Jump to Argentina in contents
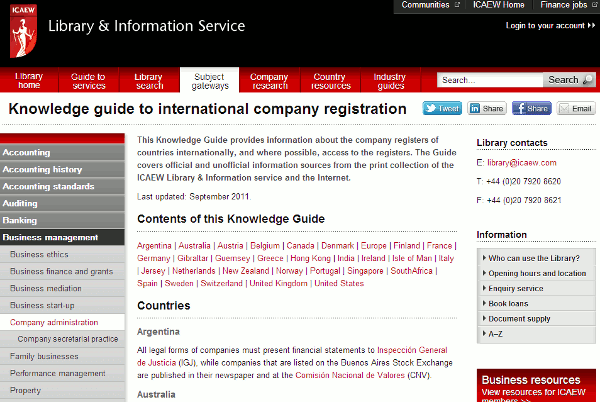600x402 pixels. point(154,246)
